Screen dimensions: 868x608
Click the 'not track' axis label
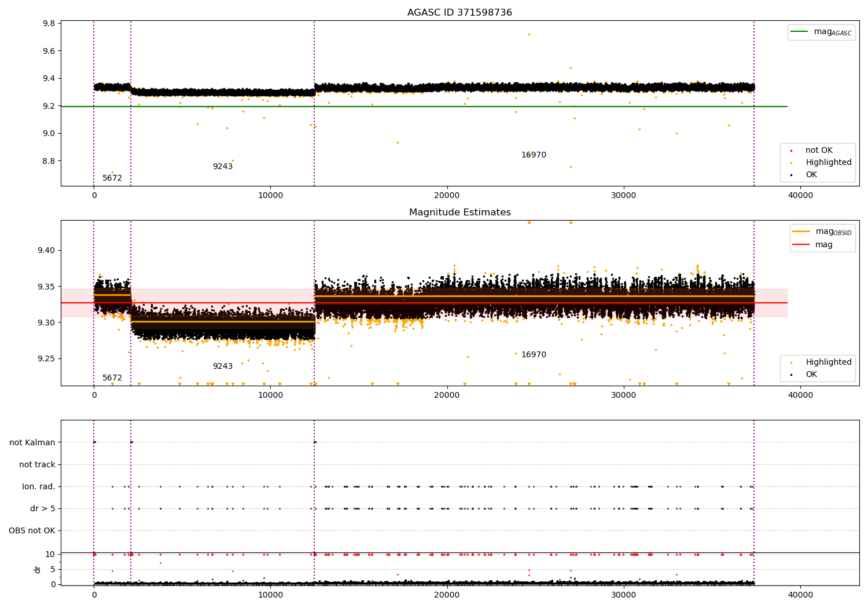tap(37, 465)
